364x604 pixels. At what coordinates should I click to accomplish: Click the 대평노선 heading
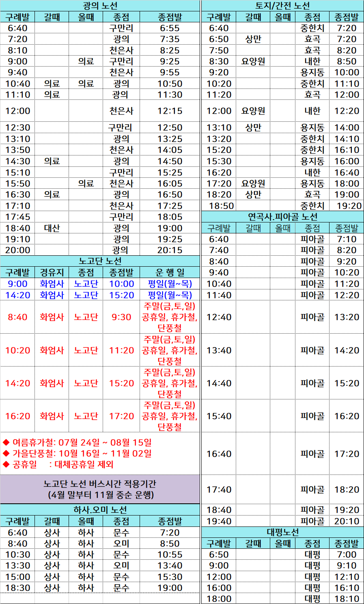click(282, 532)
